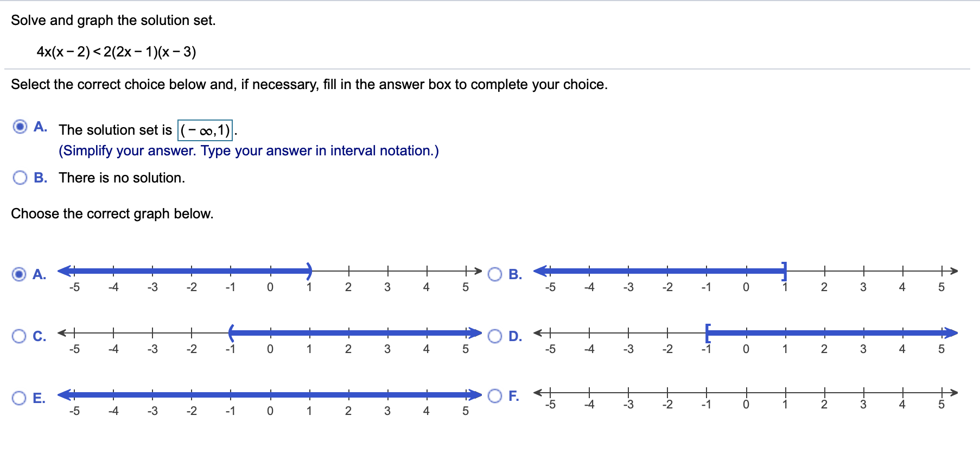Click the bracket endpoint at −1 in graph D
The width and height of the screenshot is (980, 453).
click(x=707, y=332)
